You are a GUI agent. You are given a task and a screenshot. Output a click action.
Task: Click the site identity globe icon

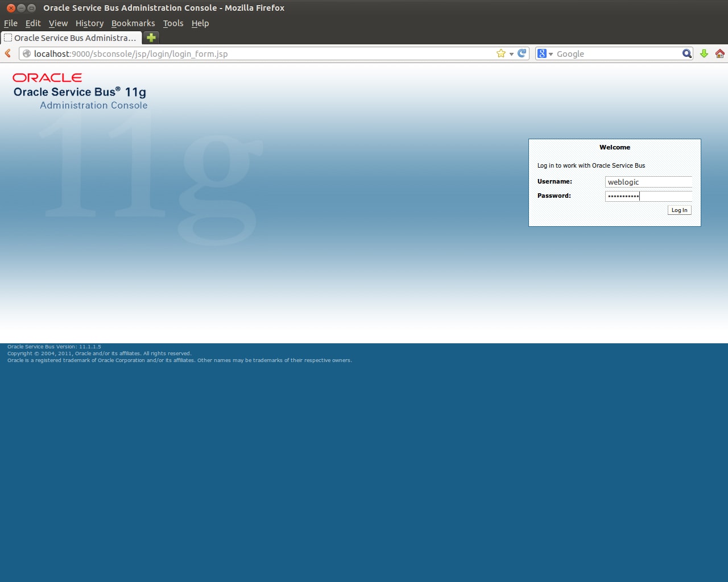pyautogui.click(x=27, y=53)
